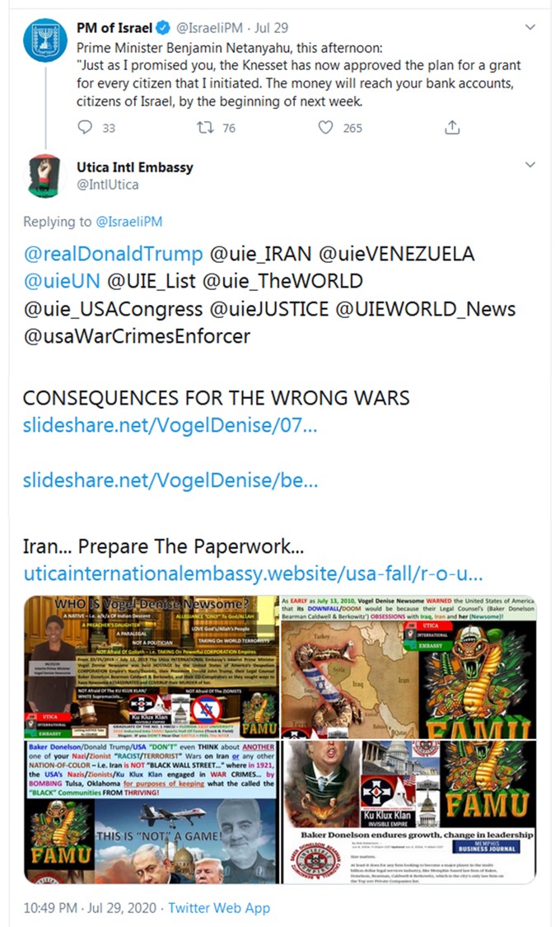Open the @realDonaldTrump mention

[x=114, y=254]
